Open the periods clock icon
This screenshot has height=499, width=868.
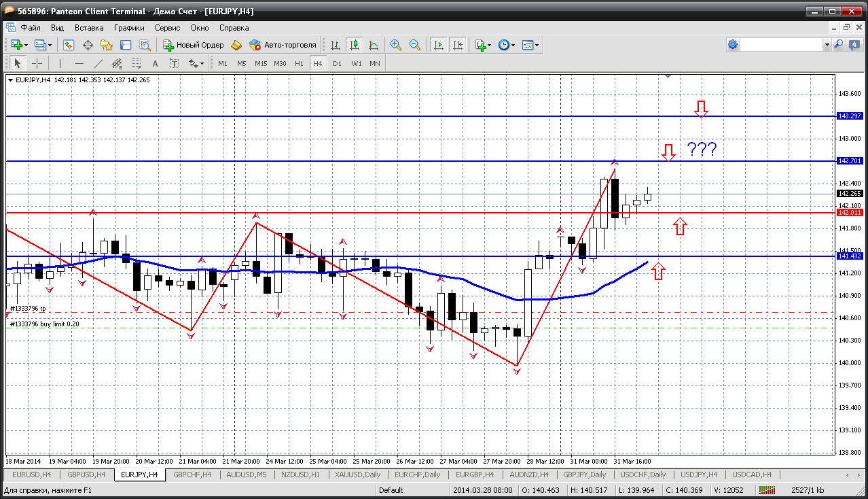tap(503, 45)
